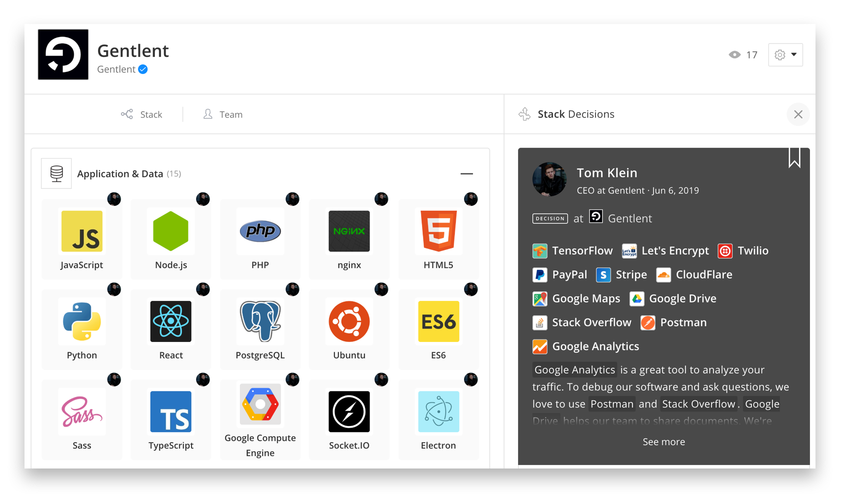Open the PayPal tag
Screen dimensions: 844x504
click(x=559, y=274)
